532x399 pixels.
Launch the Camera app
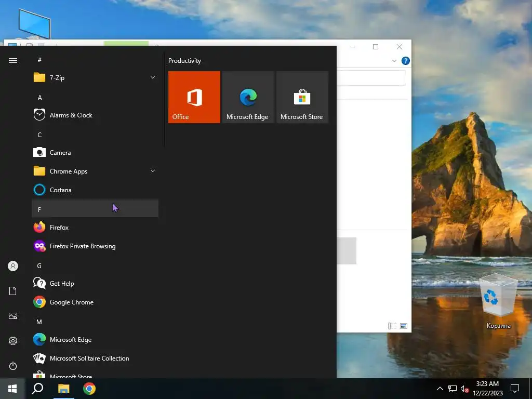95,152
